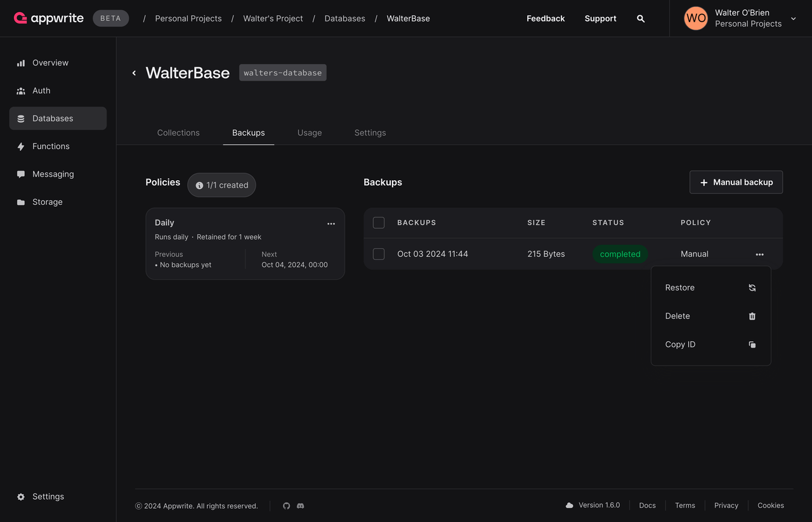Open the Usage tab
The height and width of the screenshot is (522, 812).
tap(310, 133)
